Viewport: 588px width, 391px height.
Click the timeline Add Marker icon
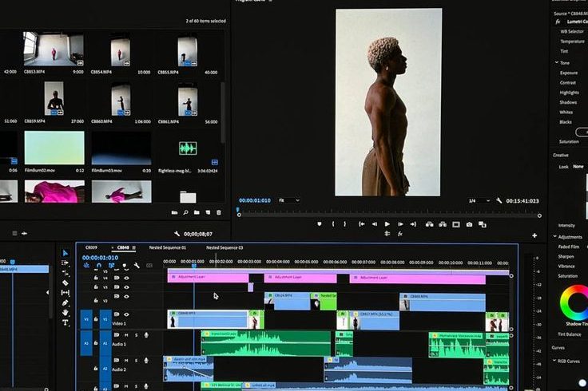pyautogui.click(x=124, y=266)
